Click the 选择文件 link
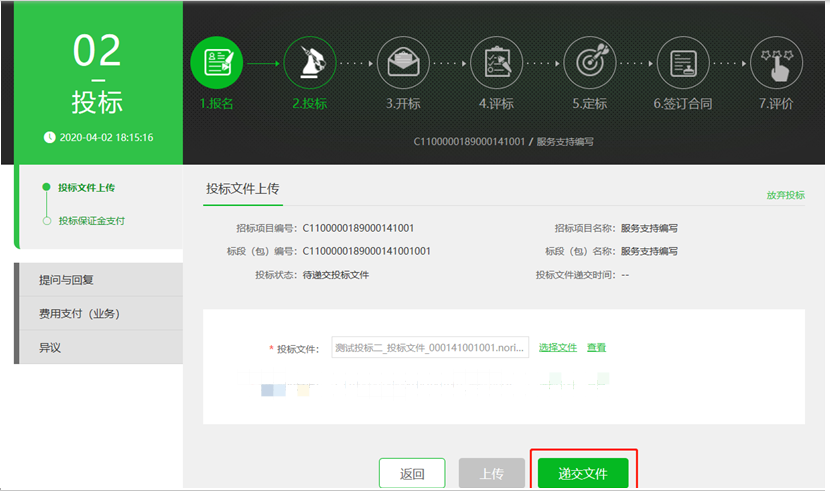This screenshot has height=491, width=830. [x=557, y=348]
